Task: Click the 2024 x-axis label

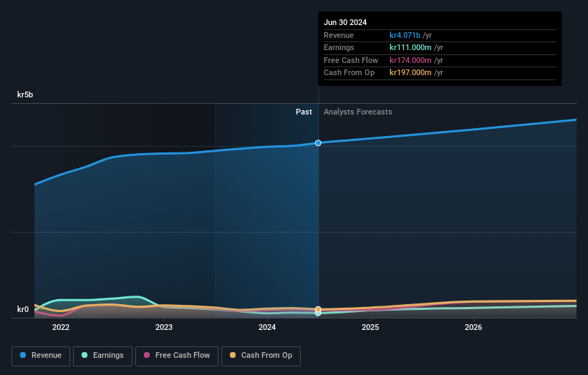Action: (x=267, y=327)
